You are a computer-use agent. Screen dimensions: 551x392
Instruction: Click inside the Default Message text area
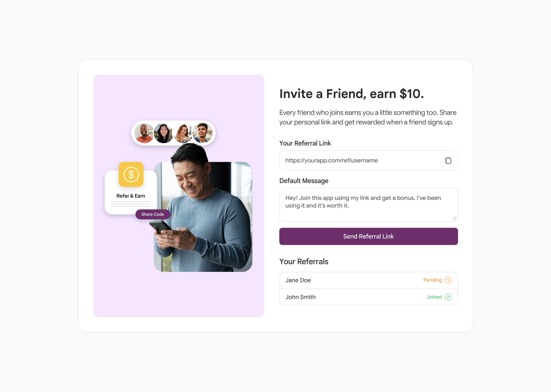click(x=369, y=205)
